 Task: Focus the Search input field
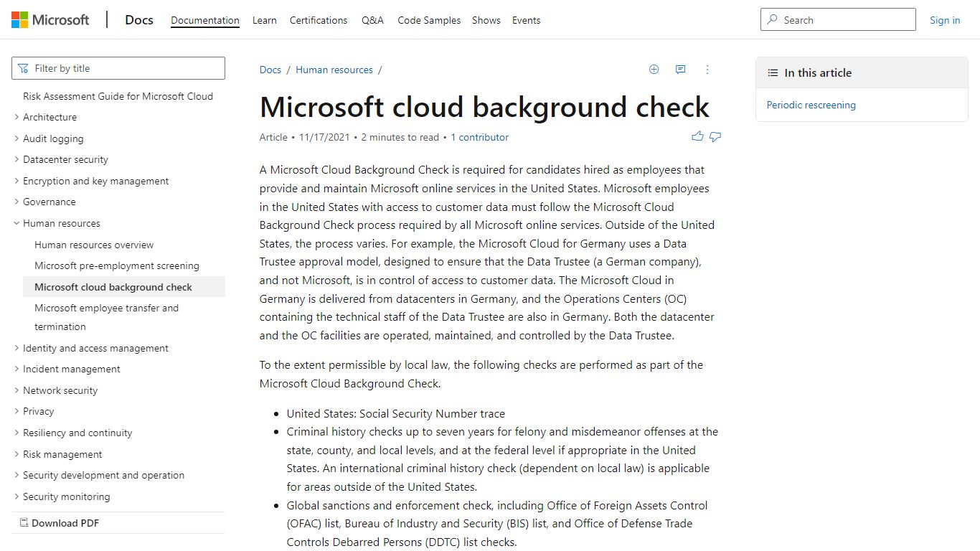click(x=838, y=20)
